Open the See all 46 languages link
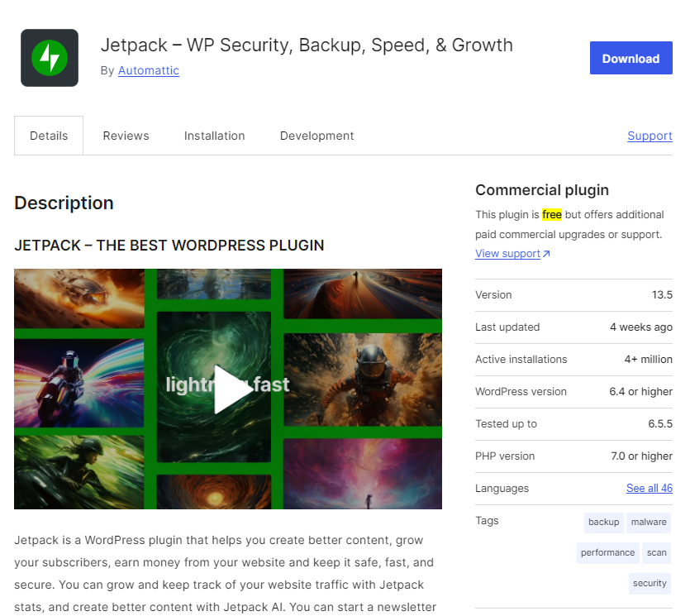The height and width of the screenshot is (616, 690). pos(649,489)
